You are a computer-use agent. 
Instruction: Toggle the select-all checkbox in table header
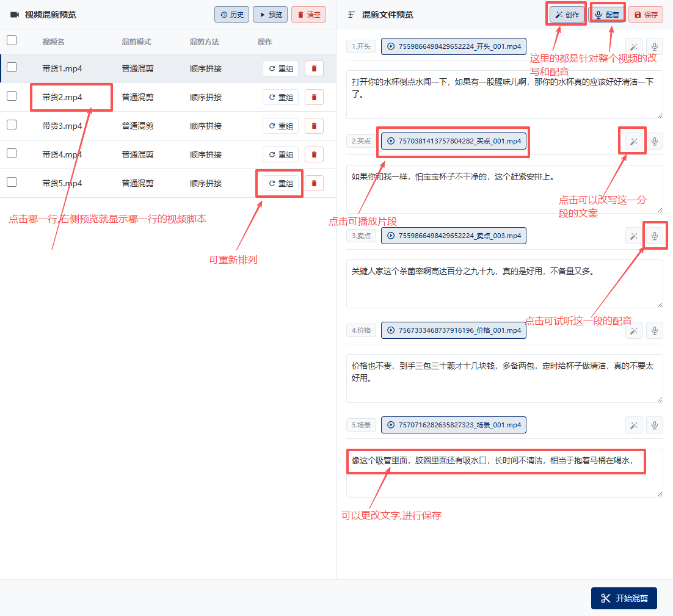(x=12, y=40)
